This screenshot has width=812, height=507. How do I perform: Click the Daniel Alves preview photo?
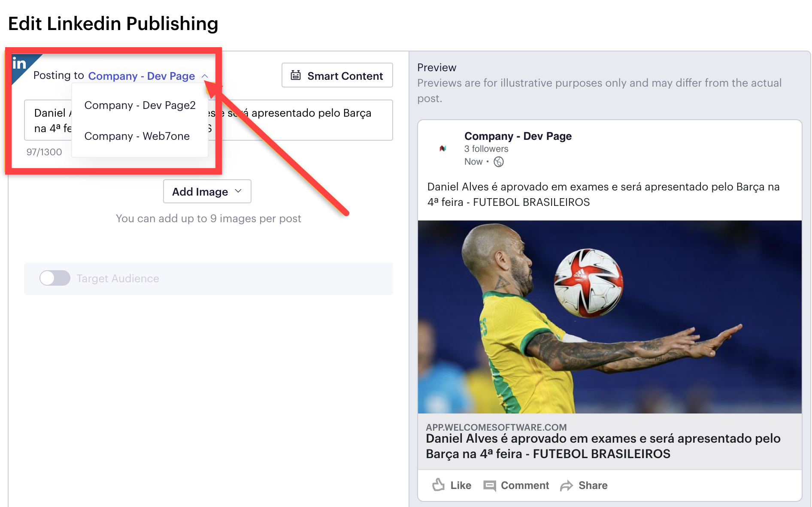pyautogui.click(x=610, y=317)
